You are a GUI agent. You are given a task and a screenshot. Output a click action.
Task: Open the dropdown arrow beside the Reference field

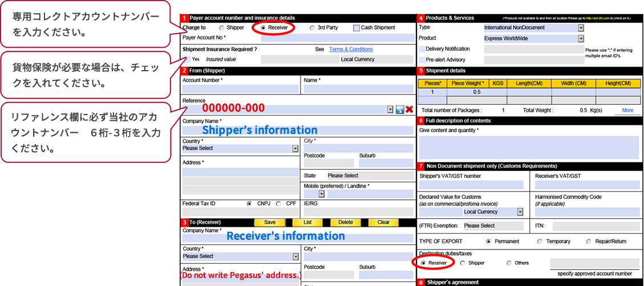390,109
